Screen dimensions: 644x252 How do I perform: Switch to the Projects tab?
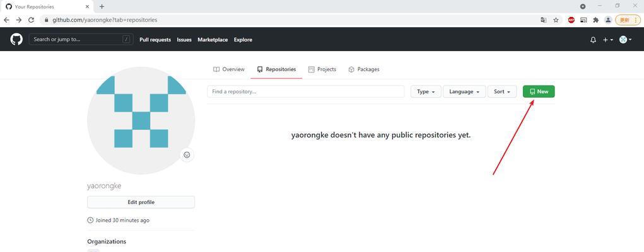pos(322,69)
